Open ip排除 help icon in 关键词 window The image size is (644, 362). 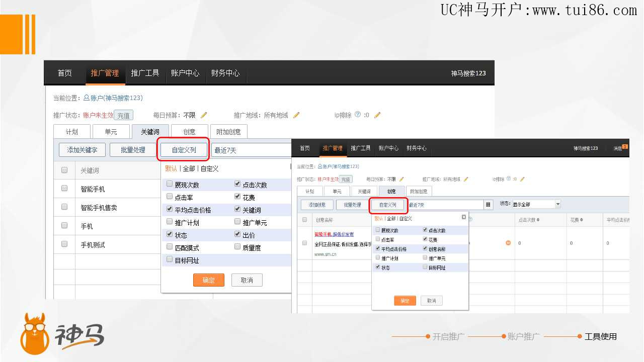click(x=358, y=115)
